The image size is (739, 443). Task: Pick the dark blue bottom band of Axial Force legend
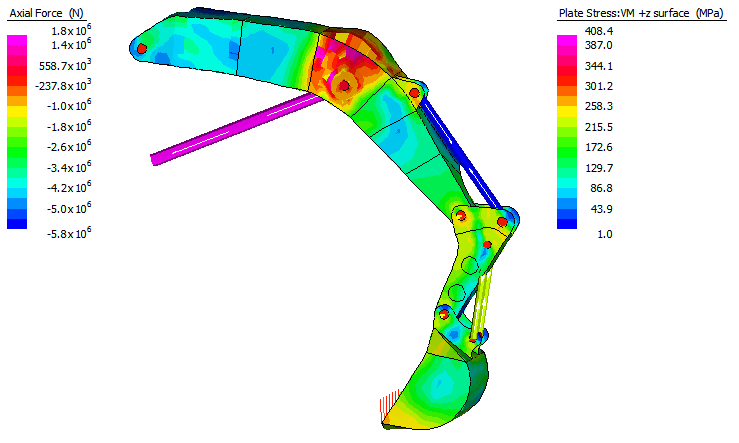17,224
